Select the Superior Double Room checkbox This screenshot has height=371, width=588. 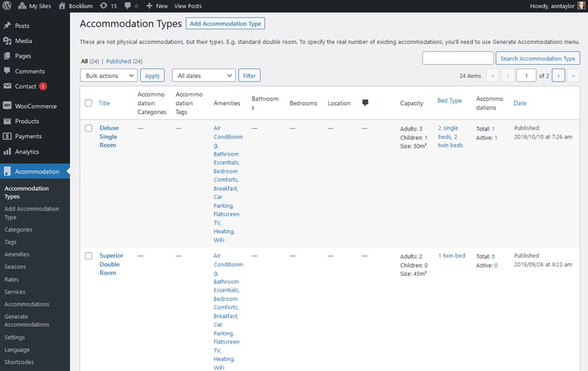tap(89, 256)
